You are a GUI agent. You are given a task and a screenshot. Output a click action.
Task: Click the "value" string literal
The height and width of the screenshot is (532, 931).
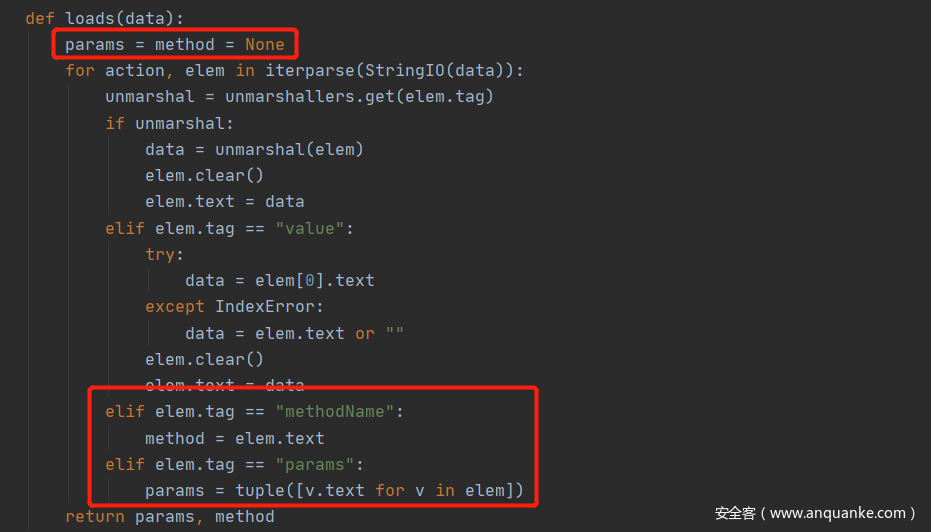click(x=309, y=229)
